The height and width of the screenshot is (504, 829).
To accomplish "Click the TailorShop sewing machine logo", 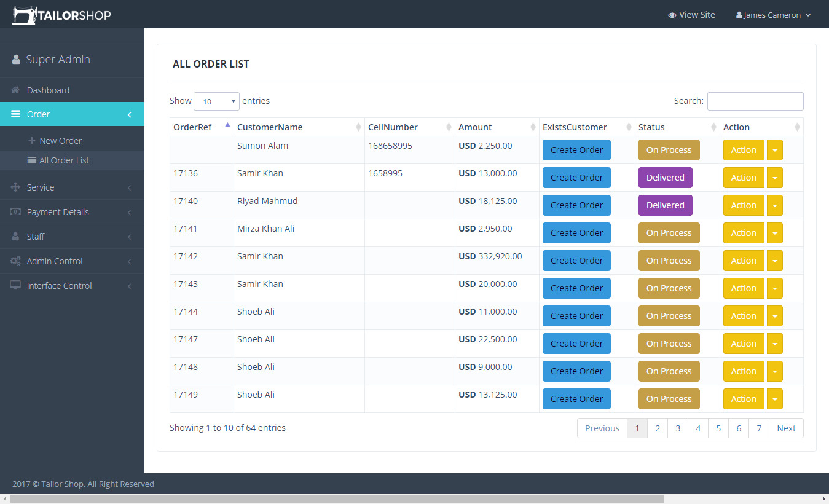I will click(23, 14).
